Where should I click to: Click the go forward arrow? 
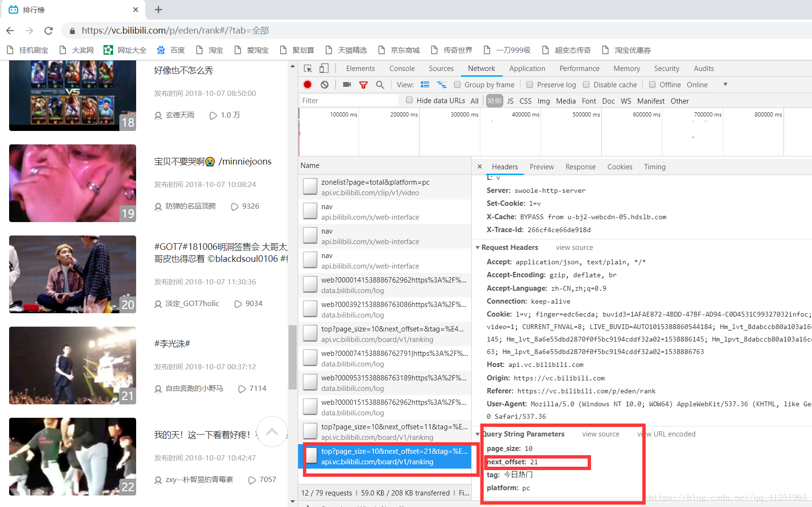pyautogui.click(x=29, y=31)
